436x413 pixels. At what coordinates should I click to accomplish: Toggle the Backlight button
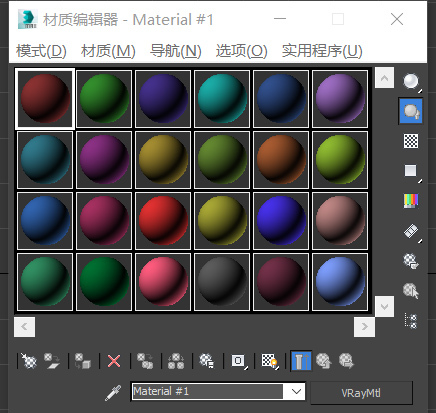point(411,111)
